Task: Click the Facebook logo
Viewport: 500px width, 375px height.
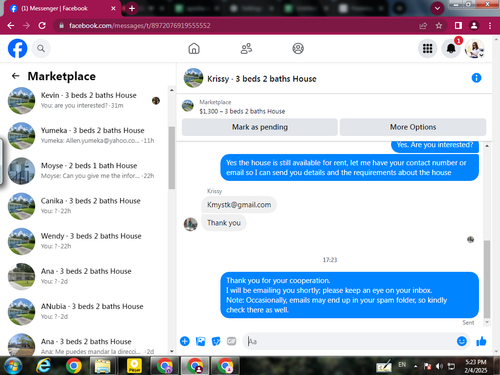Action: click(17, 49)
